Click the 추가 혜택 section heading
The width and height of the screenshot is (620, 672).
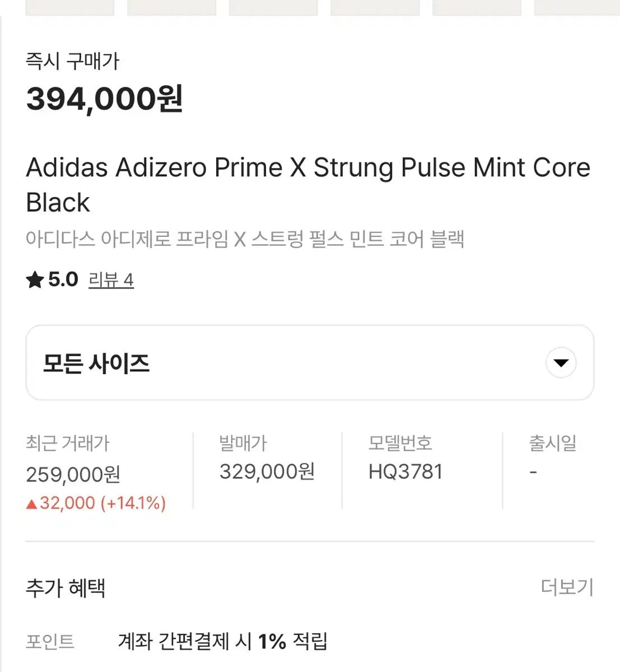coord(66,588)
